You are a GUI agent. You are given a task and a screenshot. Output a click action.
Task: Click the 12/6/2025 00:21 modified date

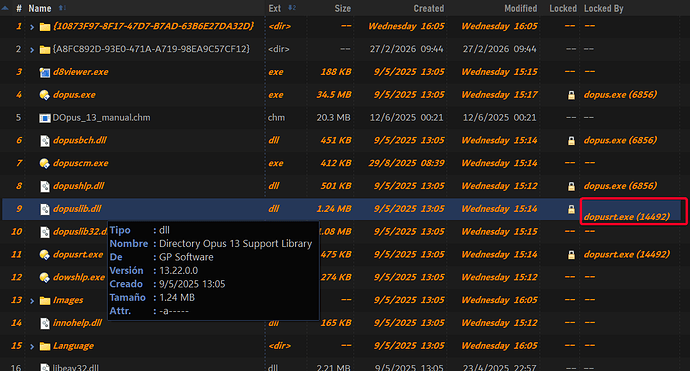pyautogui.click(x=499, y=118)
